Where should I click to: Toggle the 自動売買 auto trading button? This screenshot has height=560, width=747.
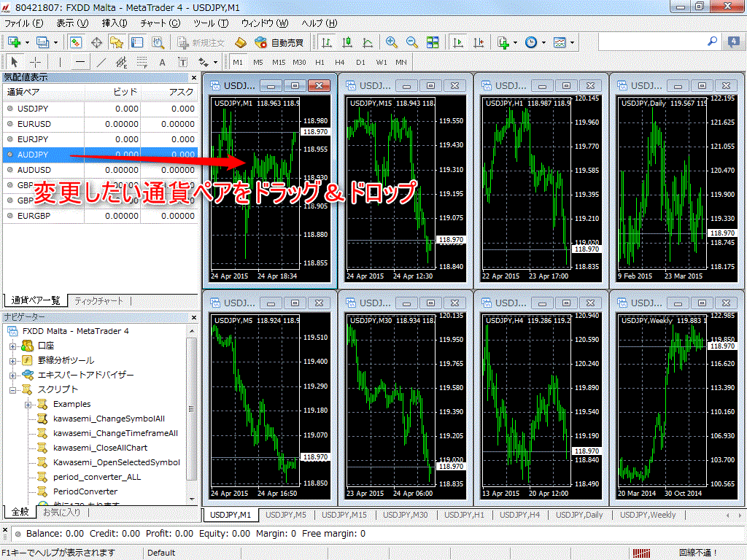point(279,42)
